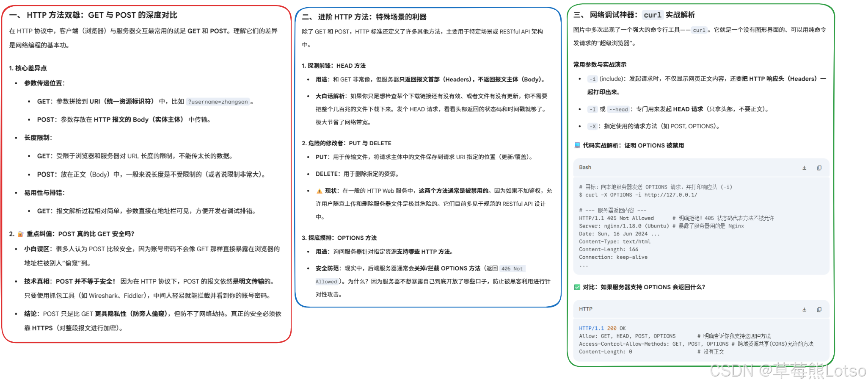Select subheading "常用参数与实战演示"

coord(600,65)
